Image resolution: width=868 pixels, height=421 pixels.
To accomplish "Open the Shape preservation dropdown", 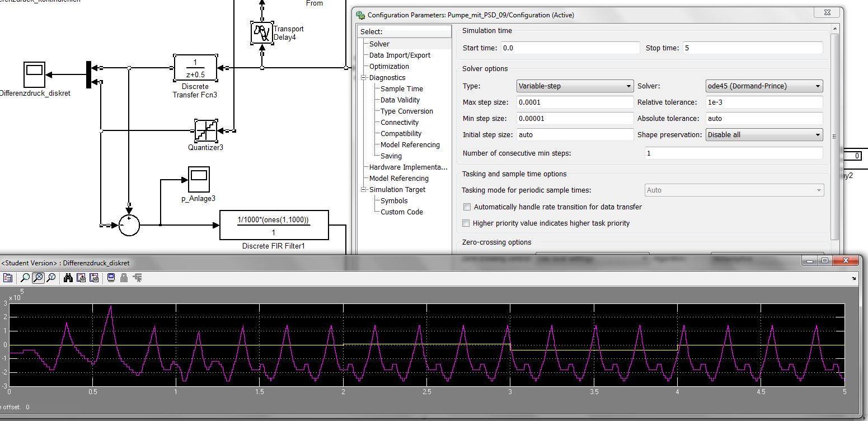I will click(x=764, y=134).
